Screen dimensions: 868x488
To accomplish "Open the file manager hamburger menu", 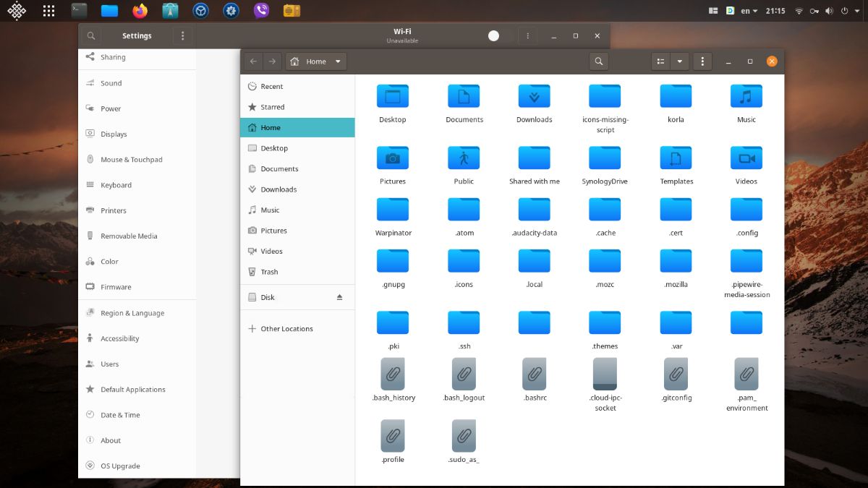I will click(x=702, y=61).
